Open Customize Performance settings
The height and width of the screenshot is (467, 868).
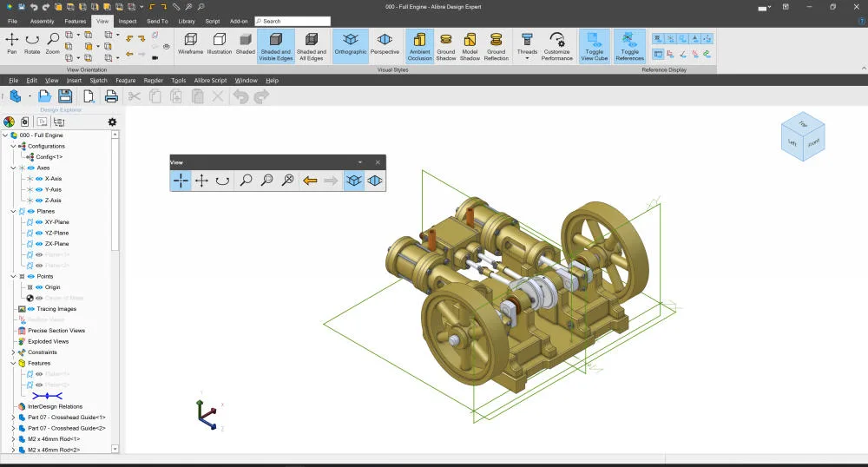(x=557, y=46)
